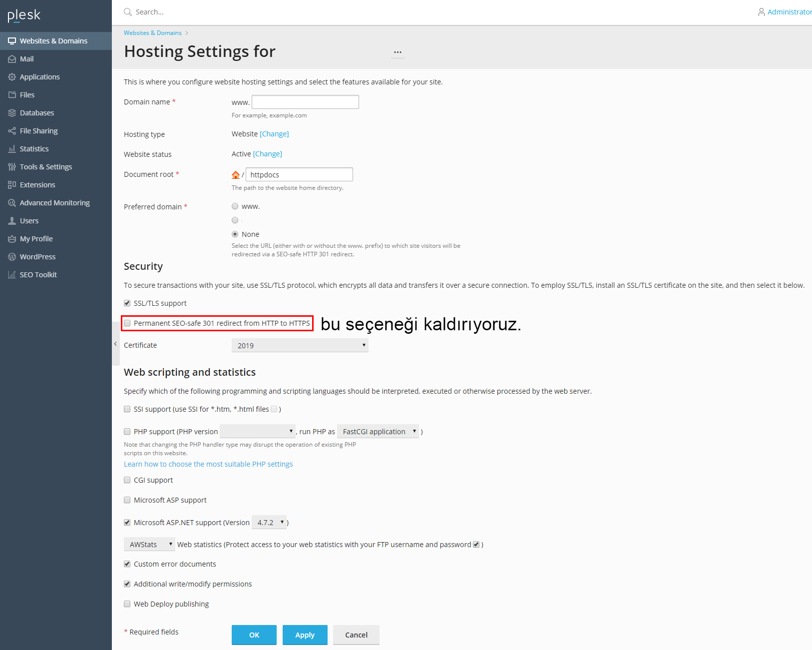
Task: Enable PHP support checkbox
Action: point(127,432)
